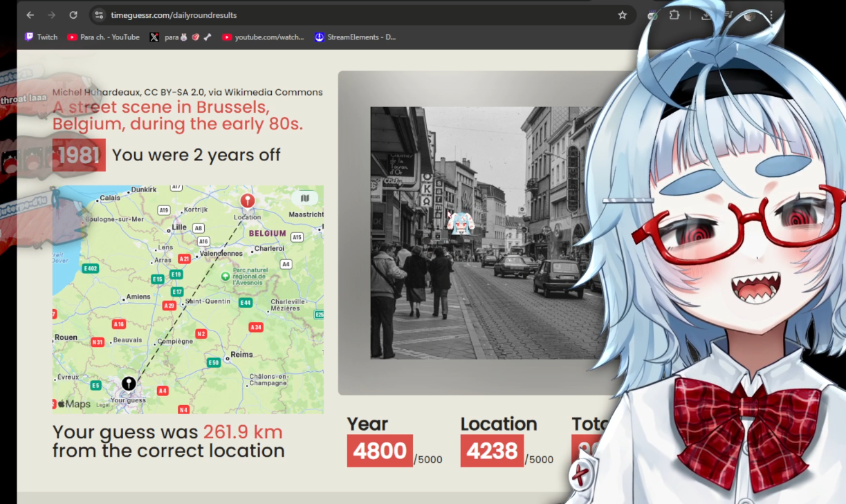
Task: Reload the timeguessr results page
Action: point(73,15)
